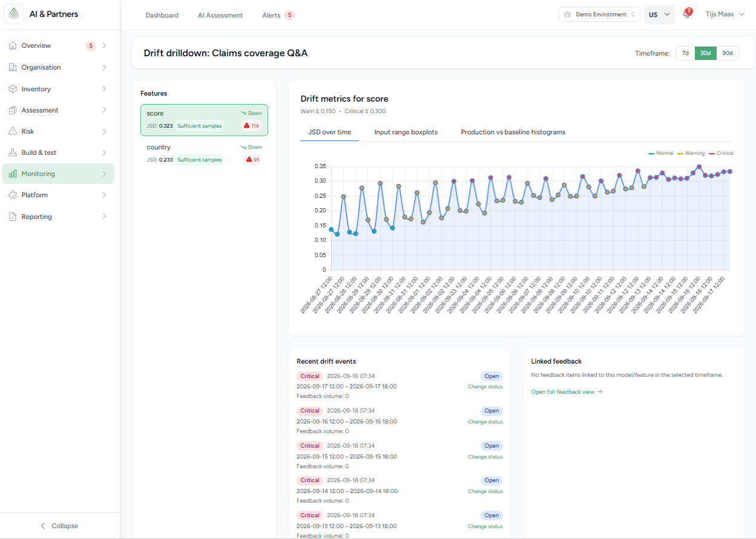Open the Tijs Maas user menu
Screen dimensions: 756x539
click(x=725, y=15)
